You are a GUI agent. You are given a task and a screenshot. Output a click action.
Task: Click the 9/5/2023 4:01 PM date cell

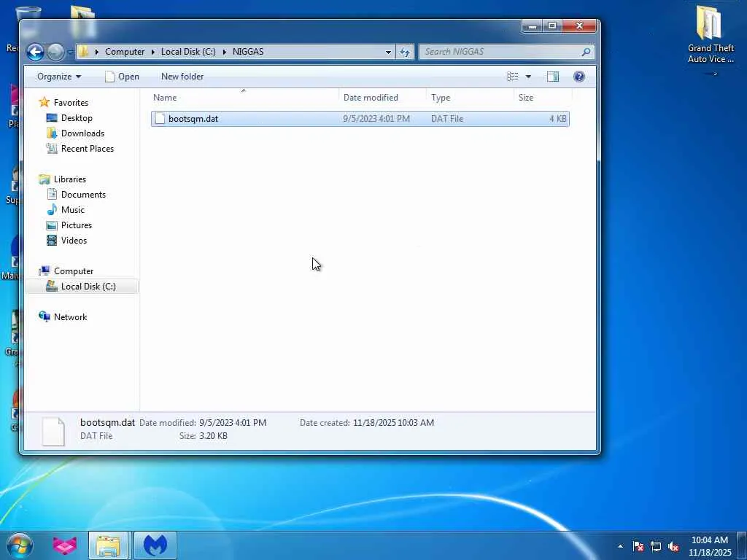click(376, 119)
